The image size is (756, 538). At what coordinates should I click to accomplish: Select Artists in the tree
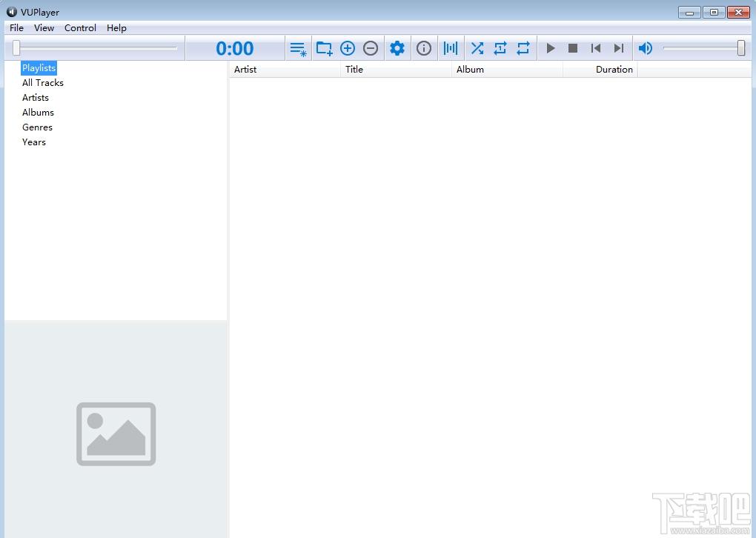coord(35,97)
